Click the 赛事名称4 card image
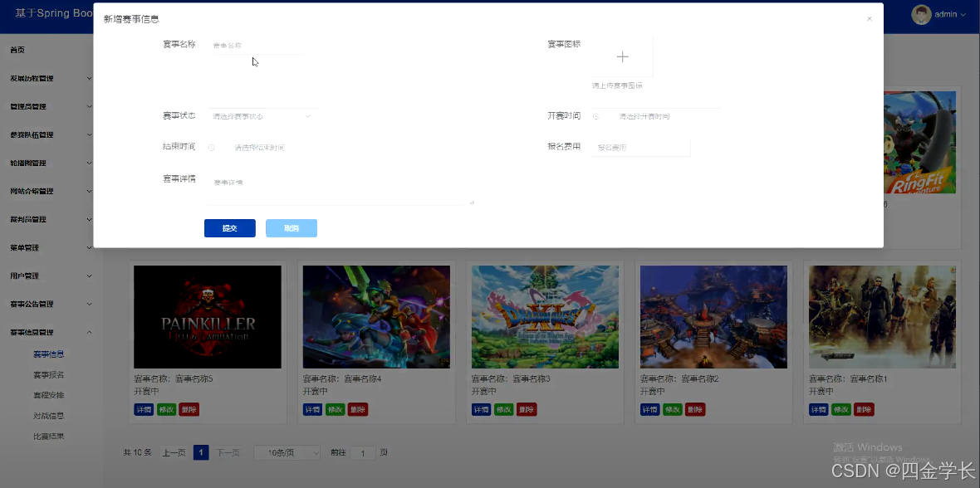 pos(376,317)
